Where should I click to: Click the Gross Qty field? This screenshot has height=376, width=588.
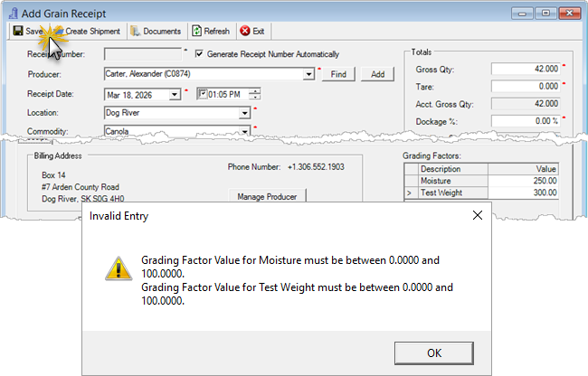526,69
